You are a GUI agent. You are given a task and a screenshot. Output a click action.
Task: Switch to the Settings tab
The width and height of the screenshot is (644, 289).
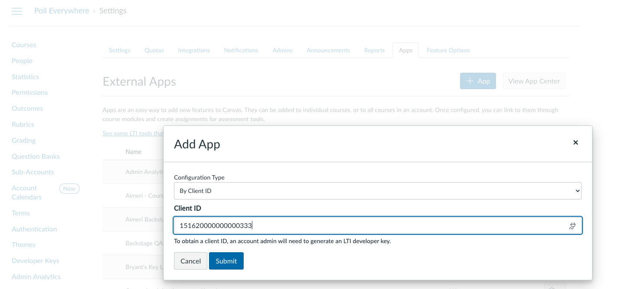pos(119,50)
